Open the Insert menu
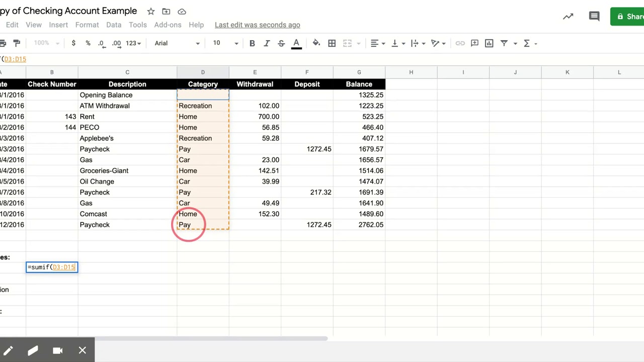 click(x=58, y=25)
